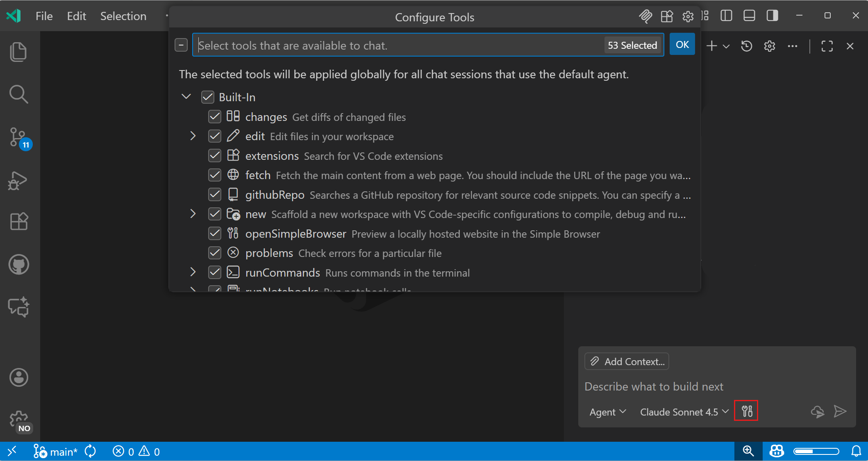This screenshot has height=461, width=868.
Task: Expand the edit tool entry
Action: (x=193, y=136)
